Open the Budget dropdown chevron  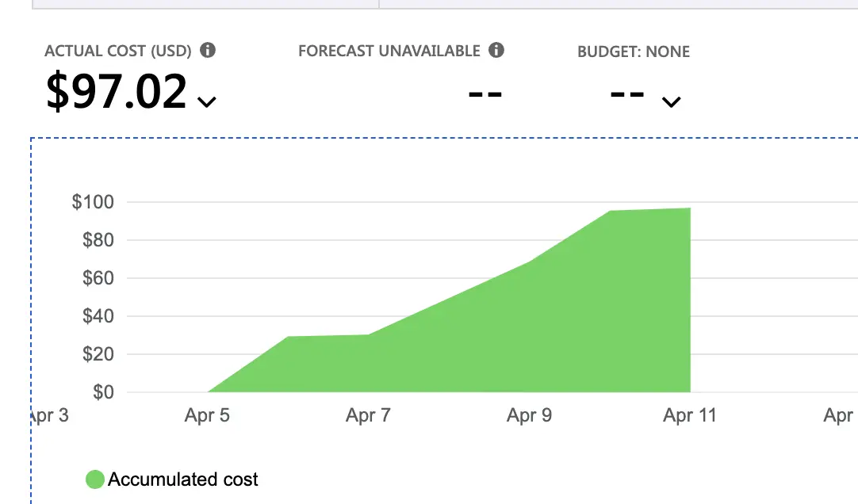(x=671, y=101)
